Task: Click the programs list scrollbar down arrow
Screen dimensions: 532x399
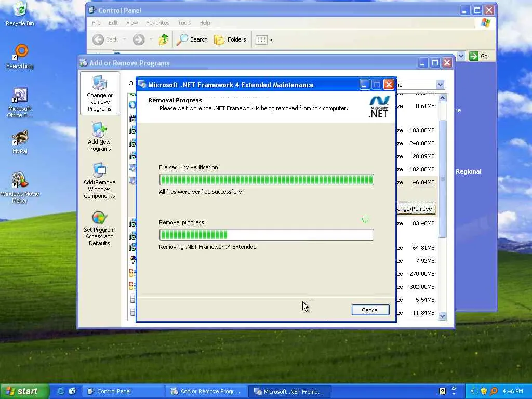Action: pos(443,316)
